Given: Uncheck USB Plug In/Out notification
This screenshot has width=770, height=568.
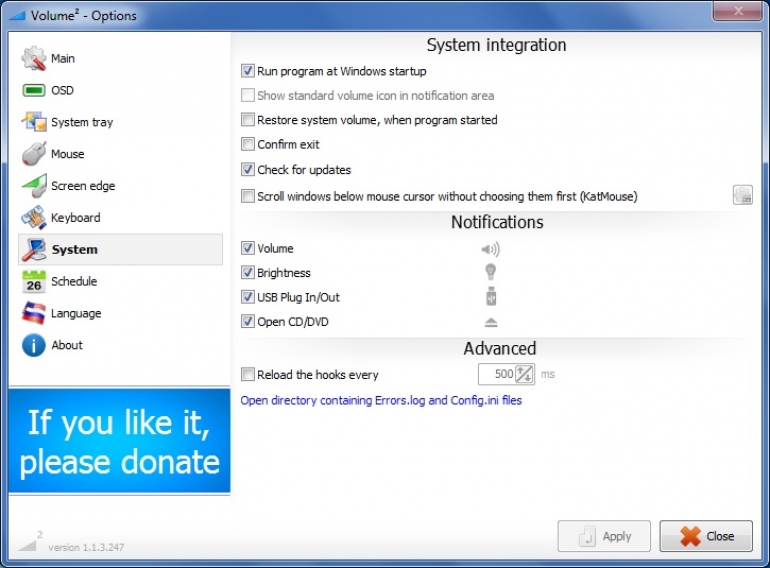Looking at the screenshot, I should tap(248, 297).
